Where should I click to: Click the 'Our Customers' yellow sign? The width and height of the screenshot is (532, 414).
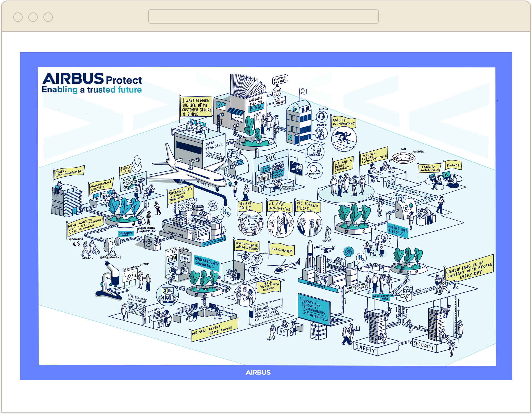point(282,250)
